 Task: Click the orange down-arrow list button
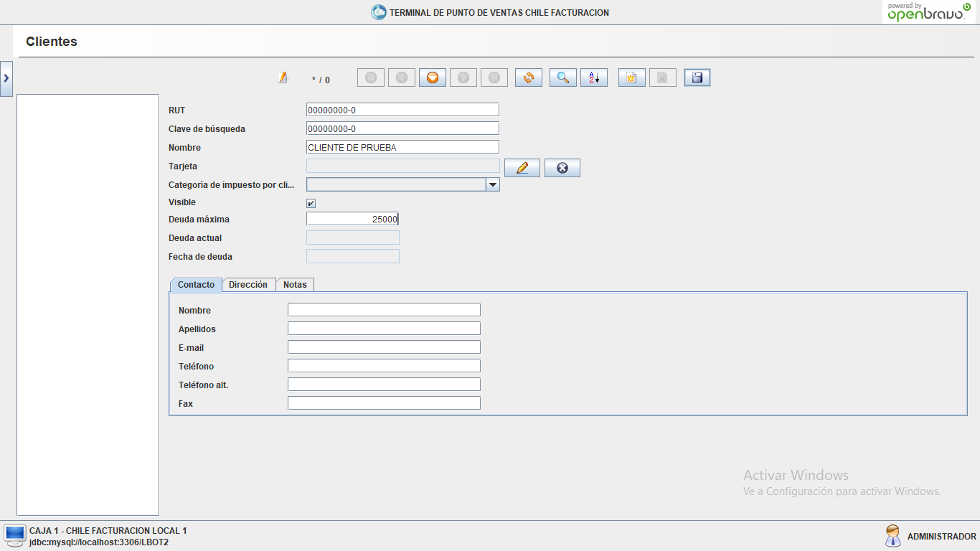[433, 77]
